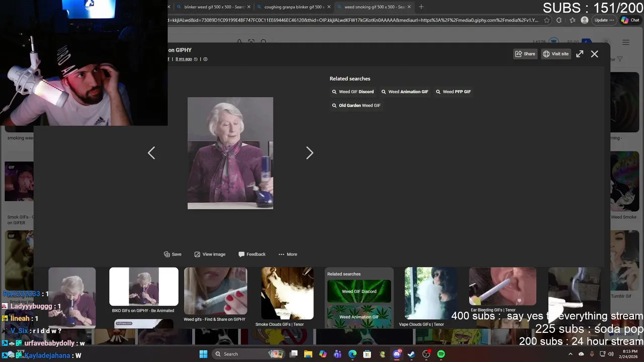This screenshot has height=362, width=644.
Task: Expand image viewer to full screen
Action: pyautogui.click(x=580, y=54)
